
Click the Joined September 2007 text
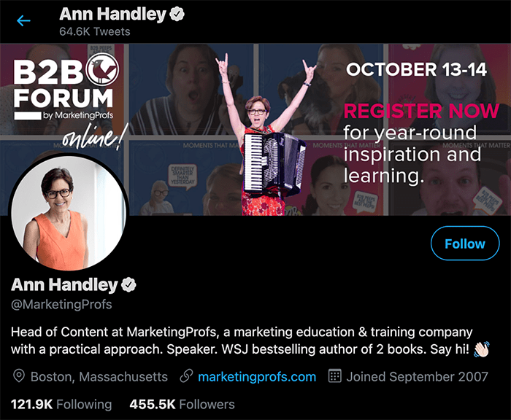[x=417, y=377]
